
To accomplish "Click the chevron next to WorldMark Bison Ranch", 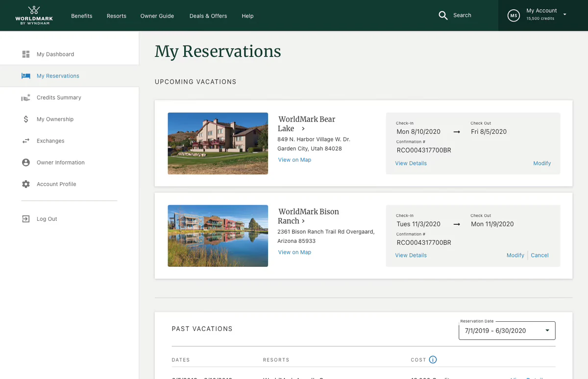I will (x=303, y=221).
